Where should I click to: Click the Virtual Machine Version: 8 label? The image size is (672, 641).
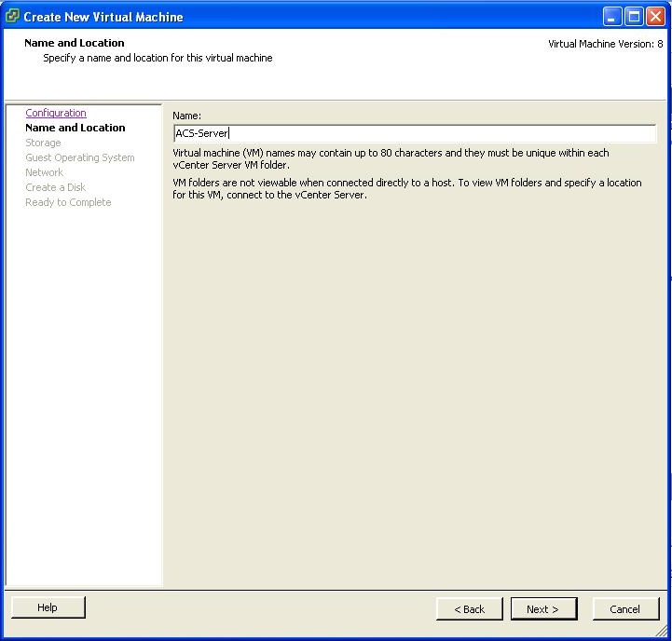tap(605, 44)
